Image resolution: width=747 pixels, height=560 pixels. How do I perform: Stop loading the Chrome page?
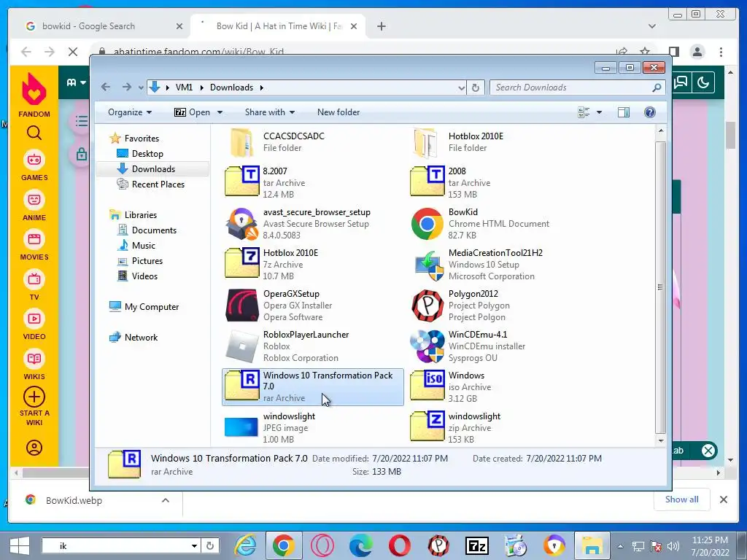73,52
